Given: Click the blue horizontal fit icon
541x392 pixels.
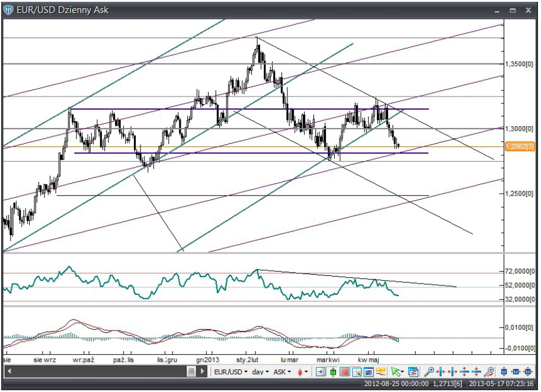Looking at the screenshot, I should 516,372.
